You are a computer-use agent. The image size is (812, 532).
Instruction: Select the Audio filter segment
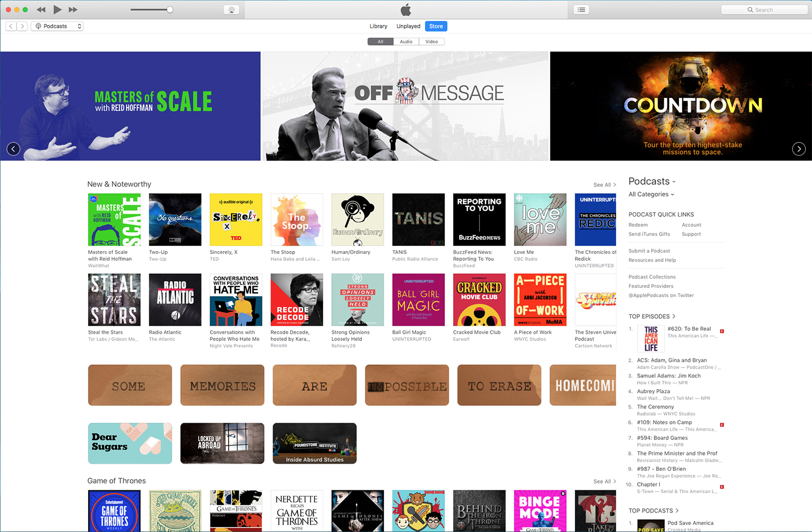(406, 42)
